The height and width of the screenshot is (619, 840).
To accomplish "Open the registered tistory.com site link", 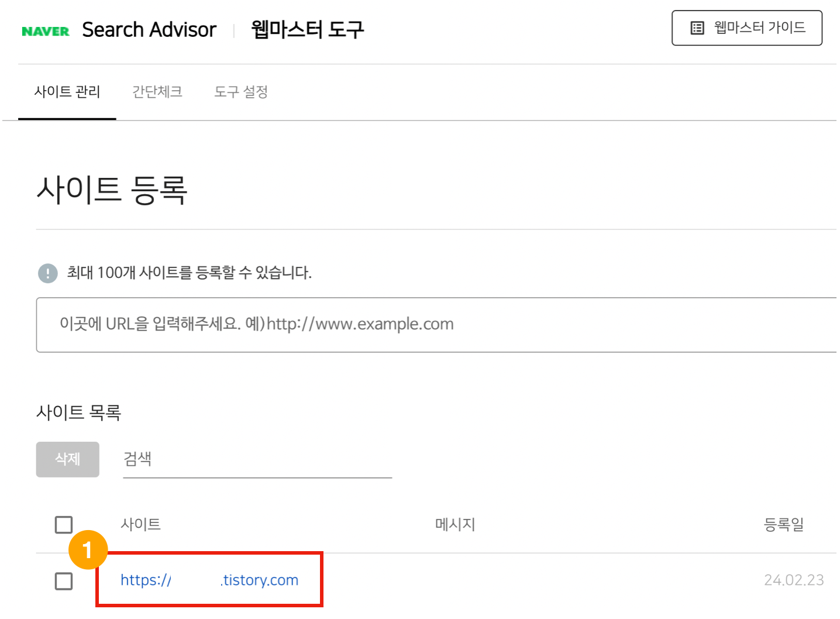I will [209, 580].
